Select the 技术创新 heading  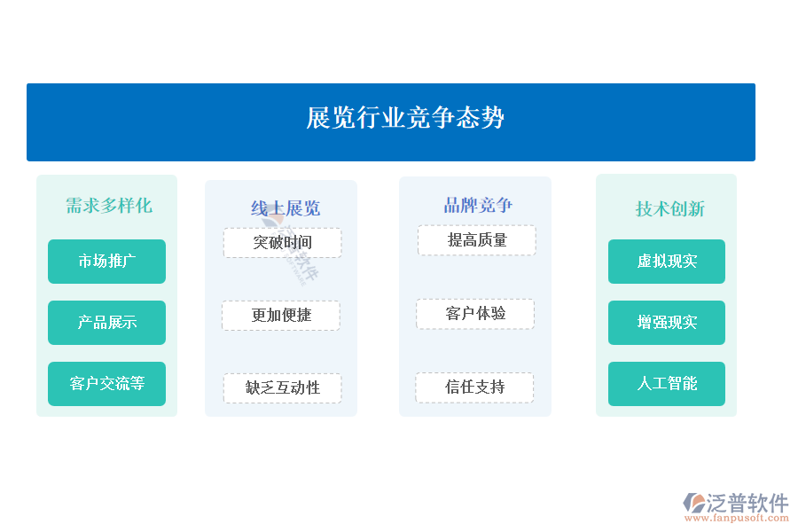click(669, 209)
